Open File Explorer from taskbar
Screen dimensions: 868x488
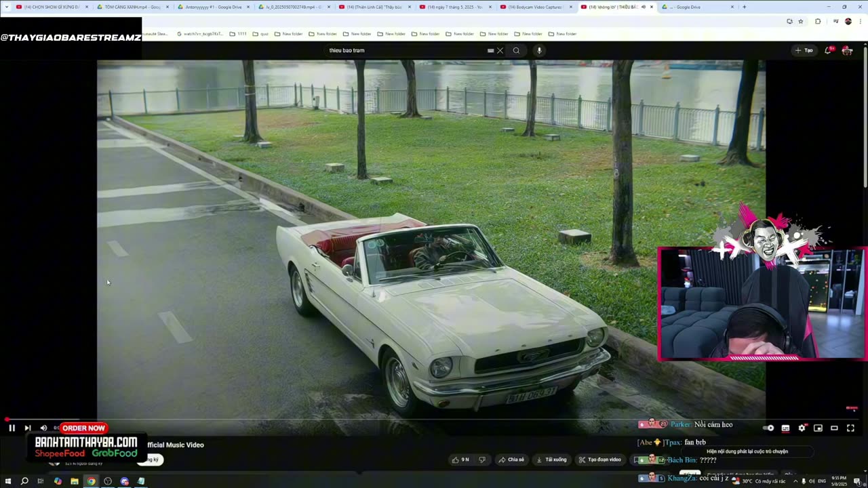pos(75,481)
